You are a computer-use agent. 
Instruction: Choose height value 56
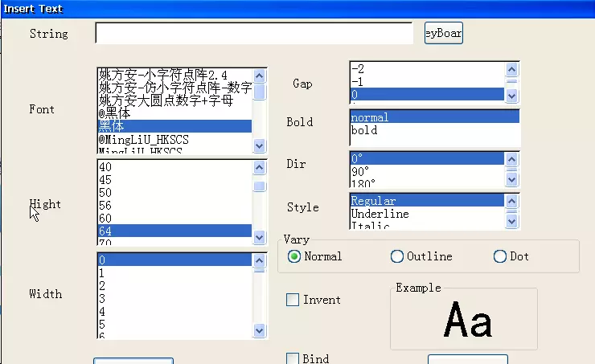tap(174, 206)
